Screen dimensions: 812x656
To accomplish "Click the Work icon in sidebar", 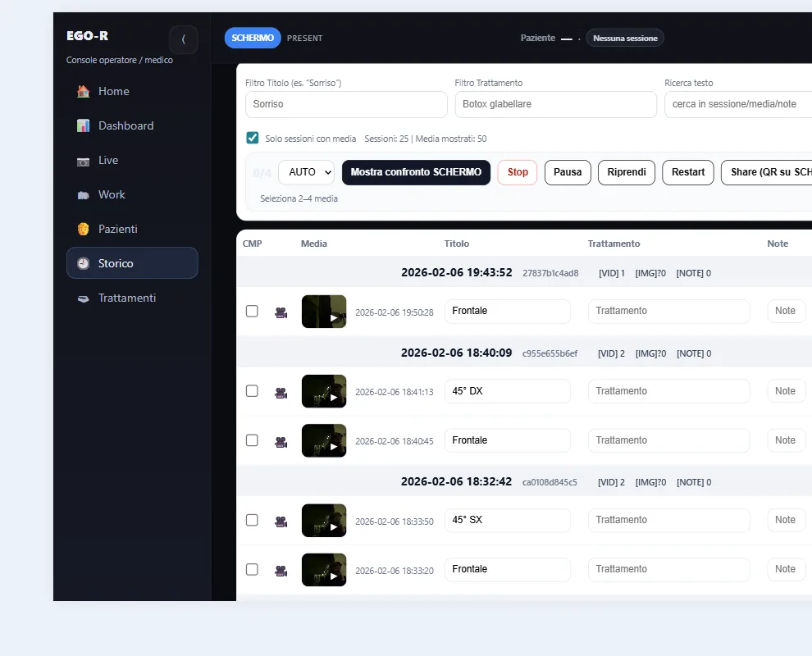I will coord(83,195).
